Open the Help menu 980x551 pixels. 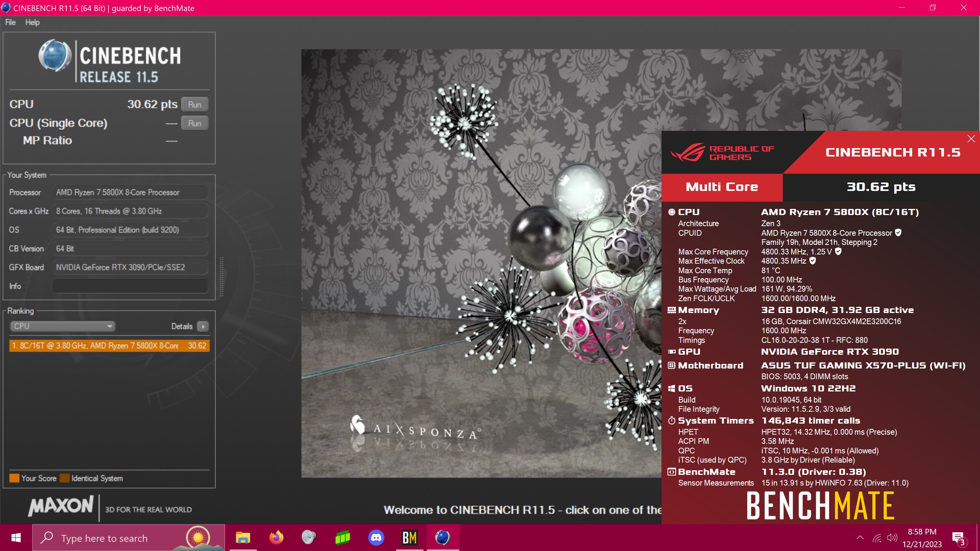click(33, 22)
